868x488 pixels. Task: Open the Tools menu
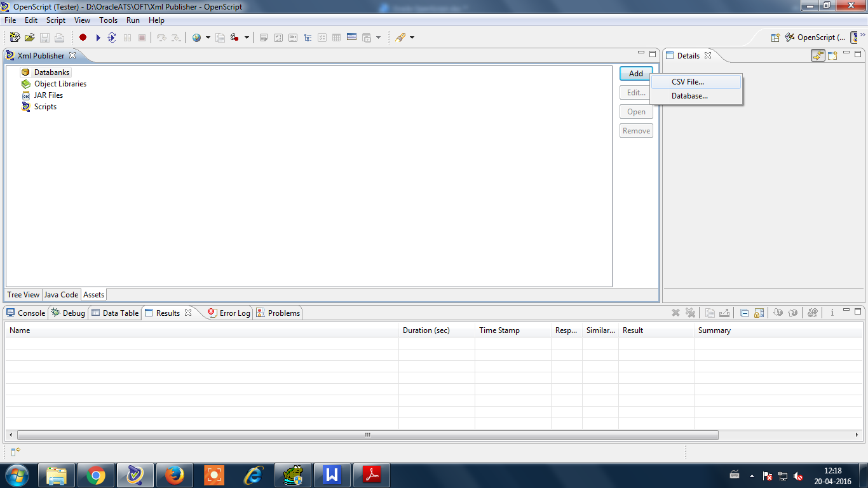pyautogui.click(x=109, y=20)
